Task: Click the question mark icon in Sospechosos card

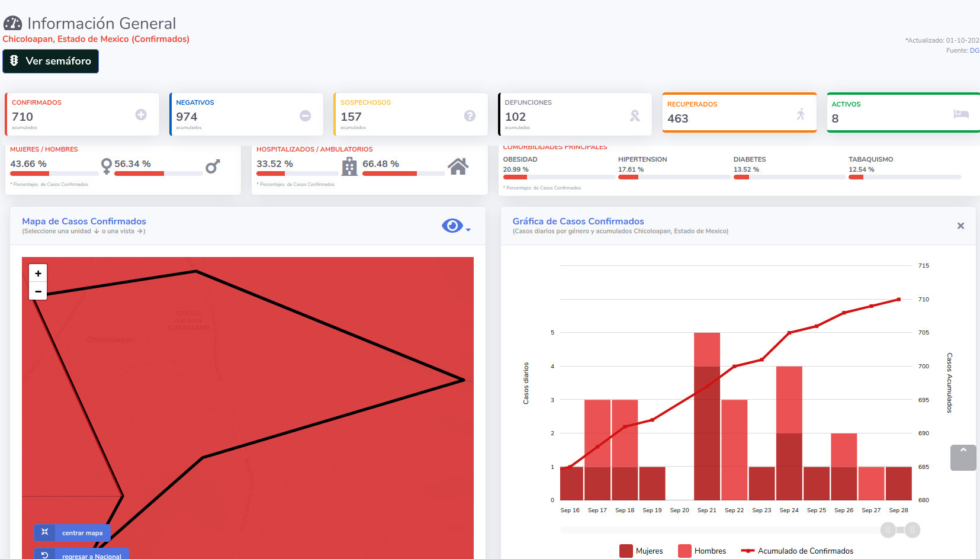Action: point(470,115)
